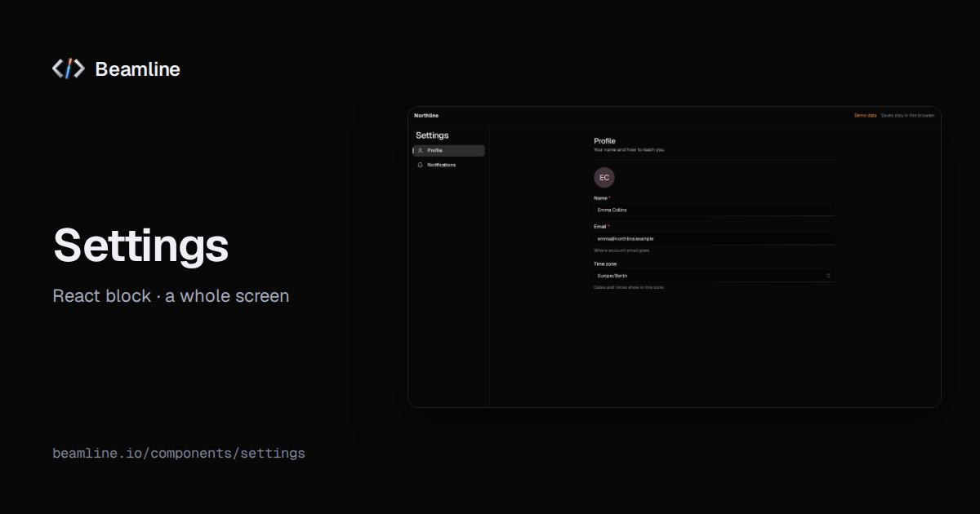Viewport: 980px width, 514px height.
Task: Click the "Email" field label
Action: (600, 226)
